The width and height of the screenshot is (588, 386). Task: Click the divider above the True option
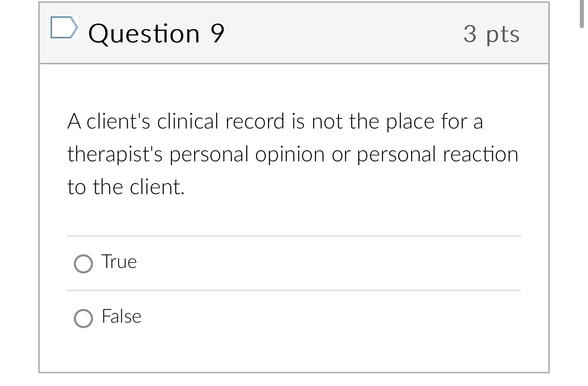coord(294,236)
